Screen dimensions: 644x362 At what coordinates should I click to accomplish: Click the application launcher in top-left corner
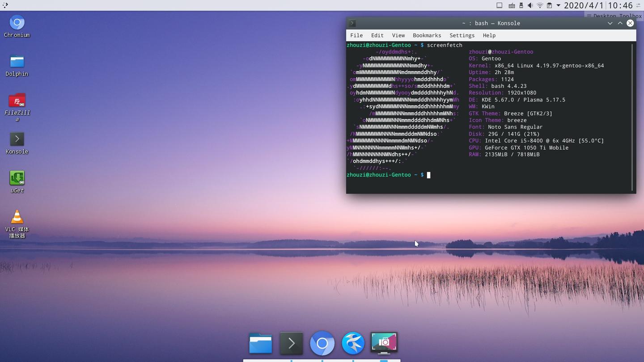click(x=5, y=5)
